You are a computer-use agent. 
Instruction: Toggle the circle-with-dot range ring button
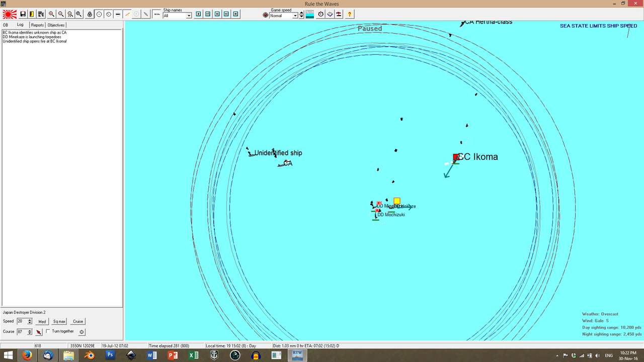pos(99,14)
